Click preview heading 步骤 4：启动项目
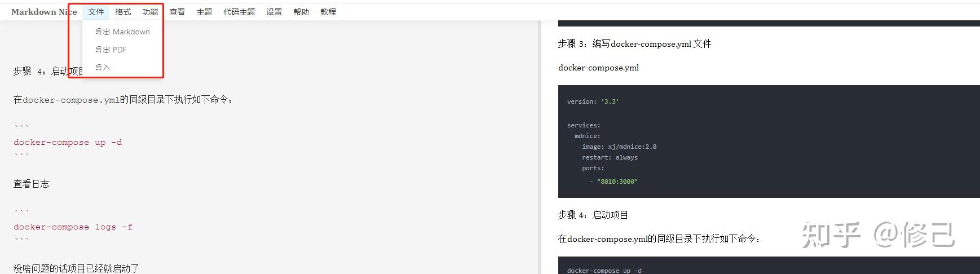 (593, 215)
